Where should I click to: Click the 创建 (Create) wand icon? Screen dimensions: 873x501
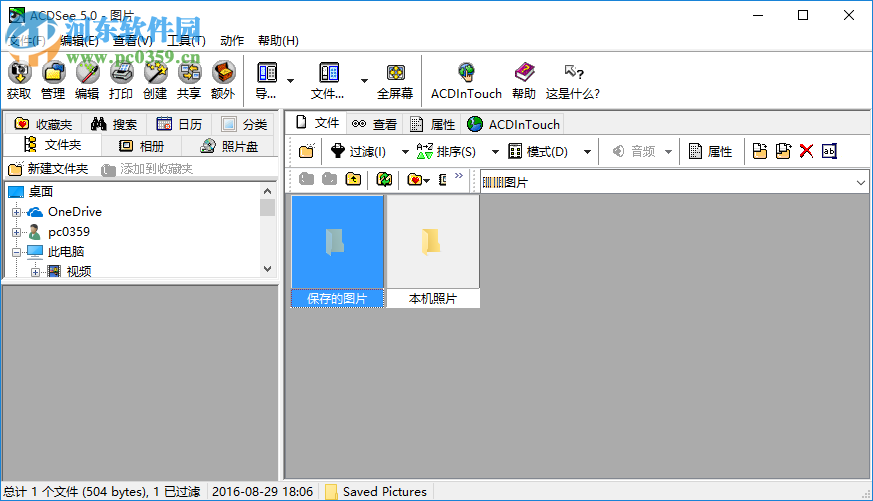[155, 72]
